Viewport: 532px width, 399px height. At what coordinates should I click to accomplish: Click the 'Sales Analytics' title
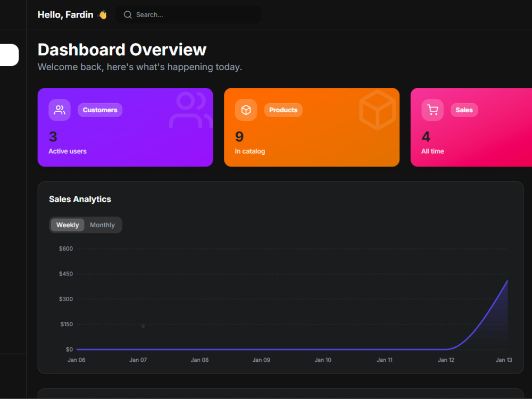tap(80, 199)
